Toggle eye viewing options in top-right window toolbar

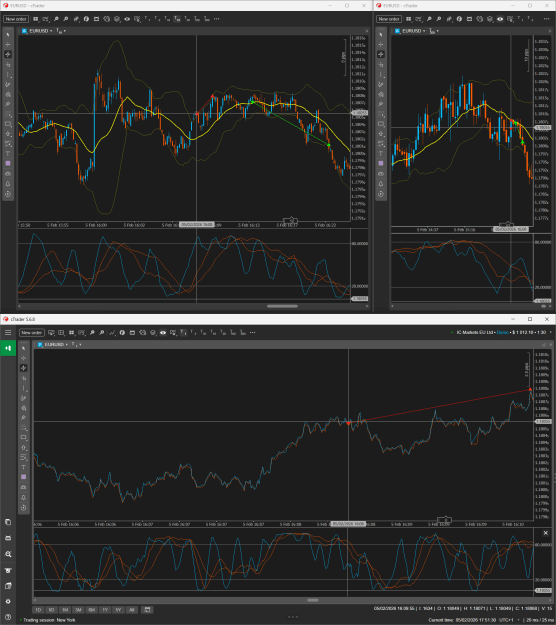[500, 19]
